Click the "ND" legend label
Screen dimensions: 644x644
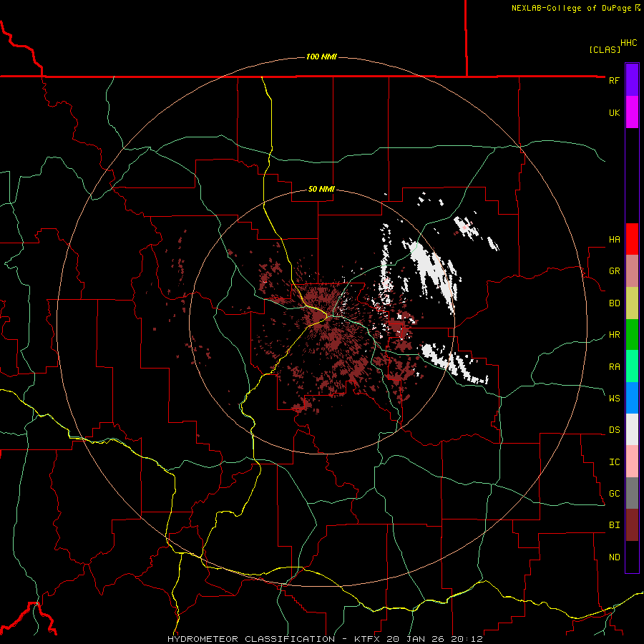[614, 557]
